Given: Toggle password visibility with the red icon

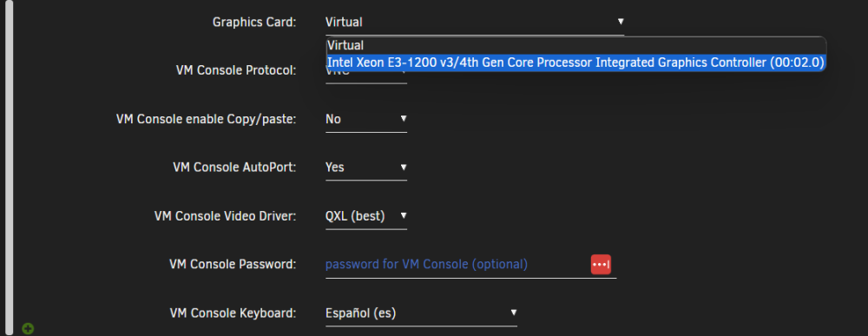Looking at the screenshot, I should pyautogui.click(x=601, y=265).
